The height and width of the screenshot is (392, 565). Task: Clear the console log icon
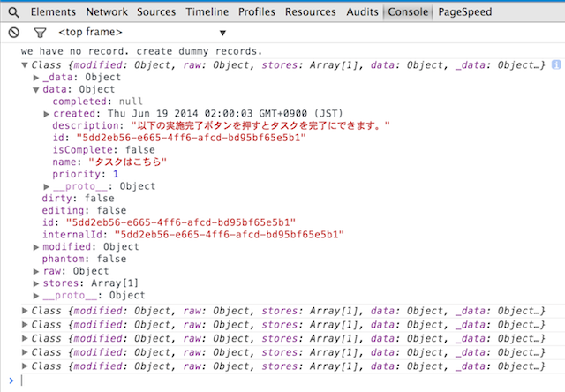pyautogui.click(x=13, y=32)
